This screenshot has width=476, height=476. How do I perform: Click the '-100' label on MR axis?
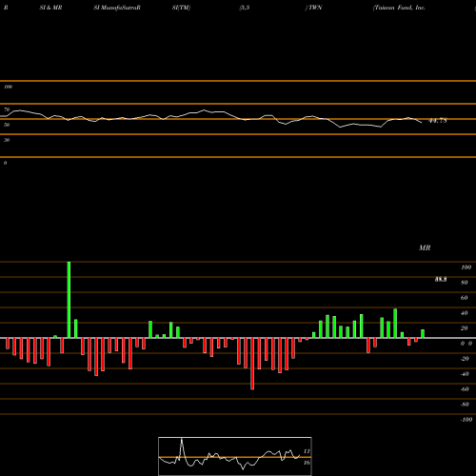click(466, 420)
